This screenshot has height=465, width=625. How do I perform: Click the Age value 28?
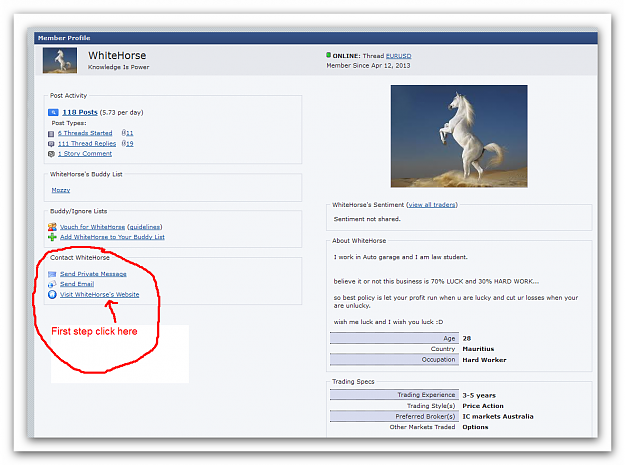[x=467, y=338]
